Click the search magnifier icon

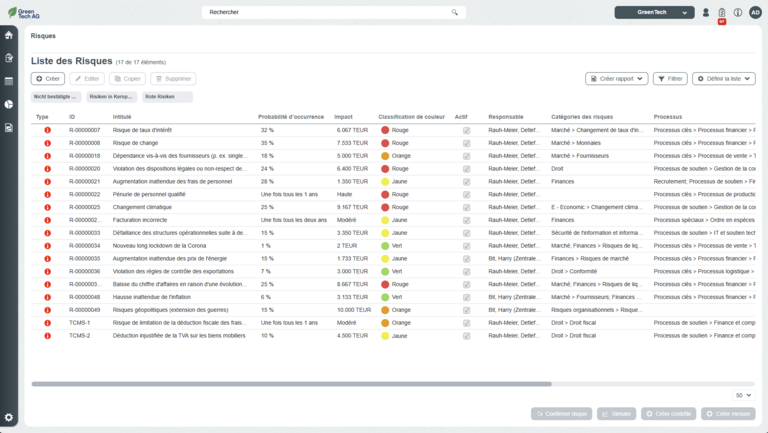[x=455, y=13]
